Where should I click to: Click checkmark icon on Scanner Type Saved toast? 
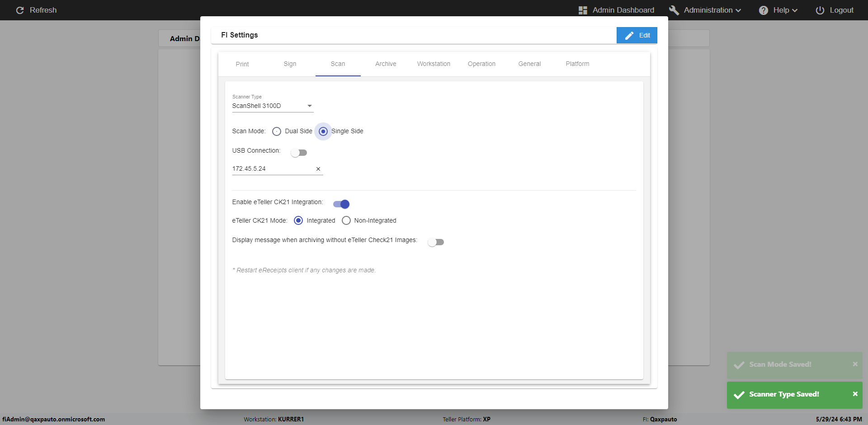[739, 395]
